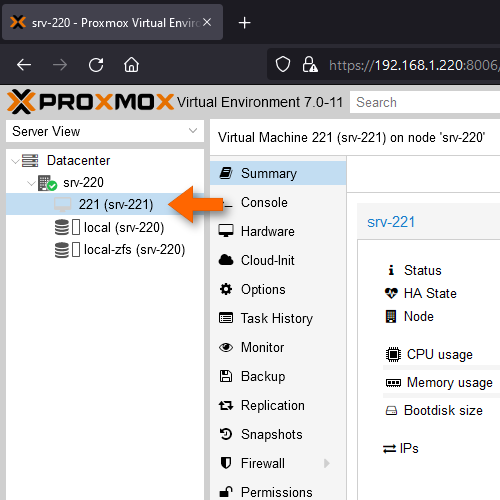Select Datacenter in the tree

[78, 161]
